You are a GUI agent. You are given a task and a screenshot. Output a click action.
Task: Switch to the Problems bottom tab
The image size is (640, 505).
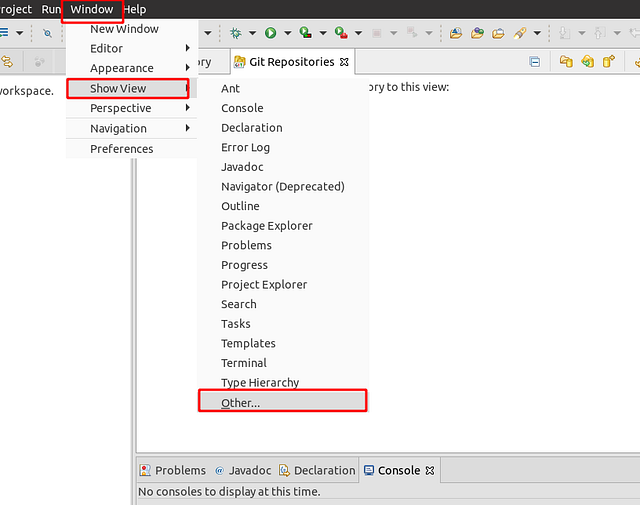click(173, 471)
